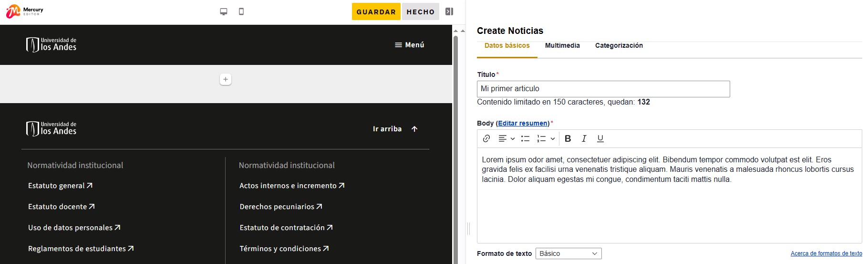Open the Formato de texto dropdown
This screenshot has height=264, width=868.
click(x=568, y=253)
